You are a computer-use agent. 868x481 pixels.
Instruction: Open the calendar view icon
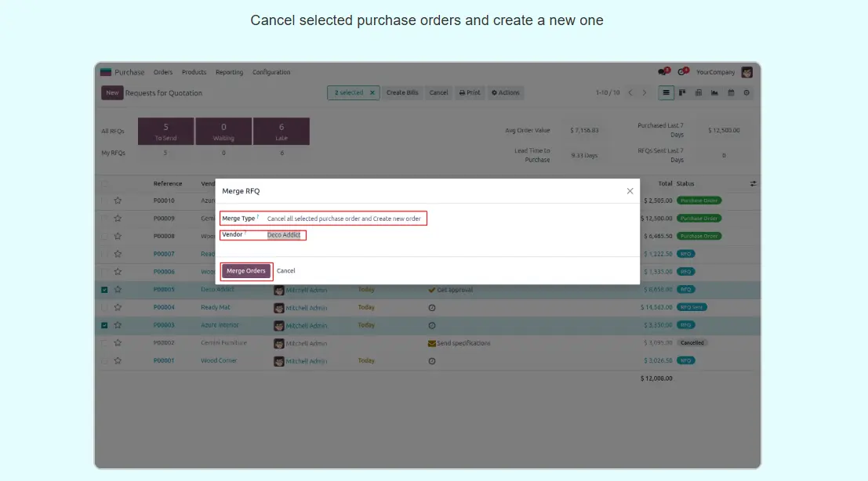tap(731, 92)
